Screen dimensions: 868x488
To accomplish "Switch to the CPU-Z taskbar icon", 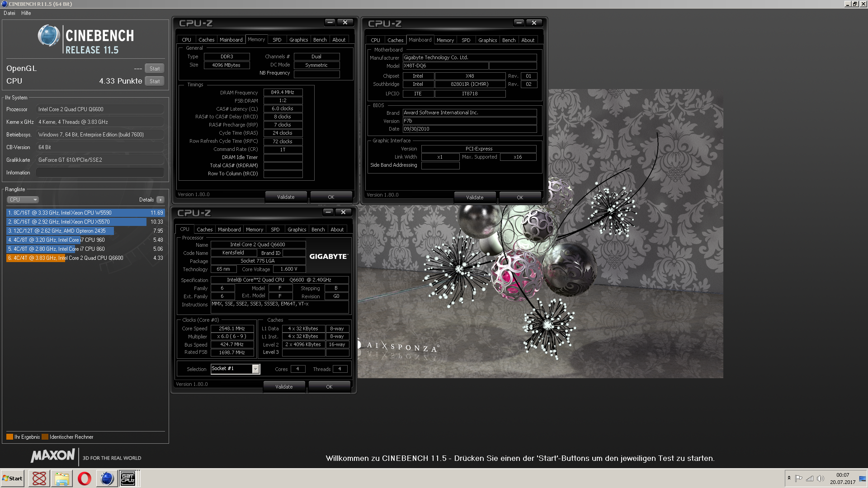I will coord(128,478).
